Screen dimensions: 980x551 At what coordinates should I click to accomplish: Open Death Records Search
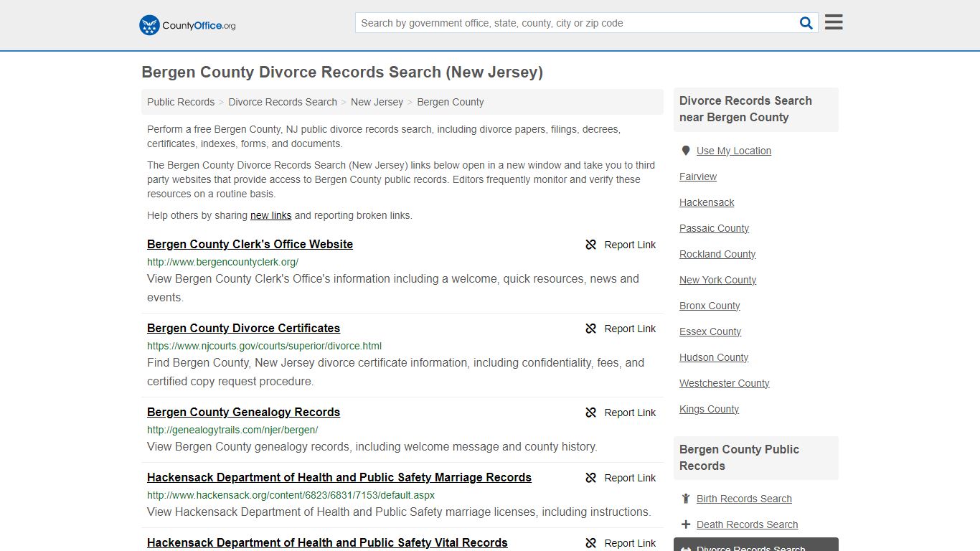point(747,524)
